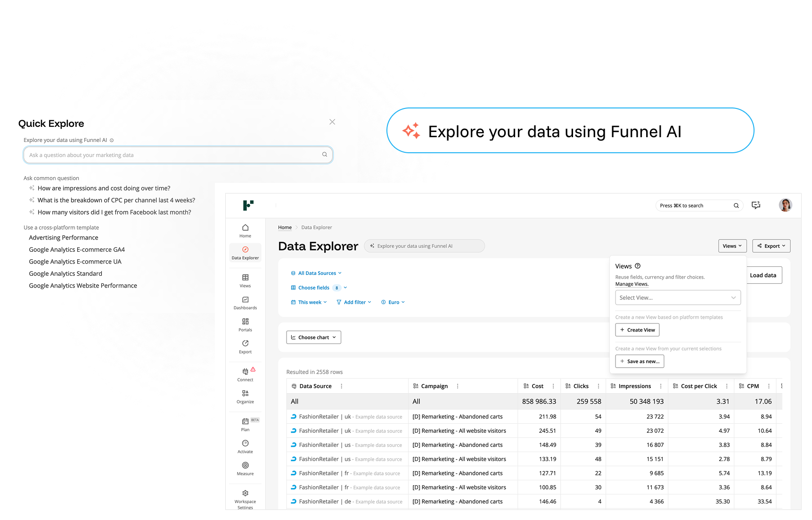This screenshot has height=520, width=812.
Task: Click the Data Explorer breadcrumb text
Action: click(317, 227)
